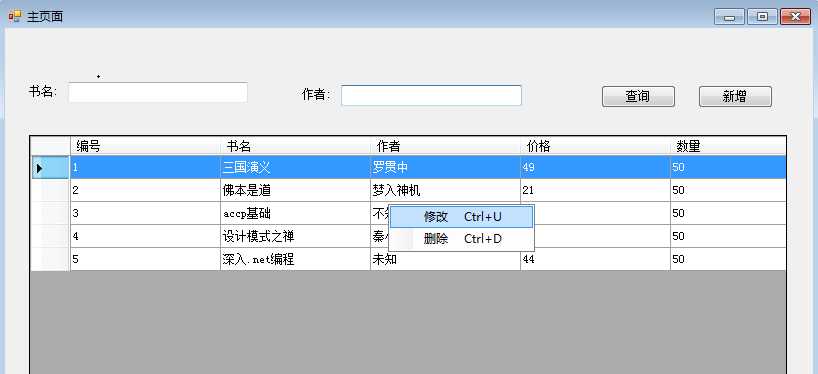Click the 查询 search button
Viewport: 818px width, 374px height.
click(x=638, y=96)
